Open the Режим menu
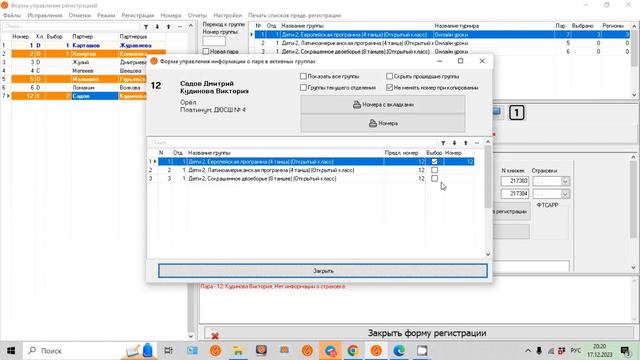The width and height of the screenshot is (640, 360). [106, 16]
